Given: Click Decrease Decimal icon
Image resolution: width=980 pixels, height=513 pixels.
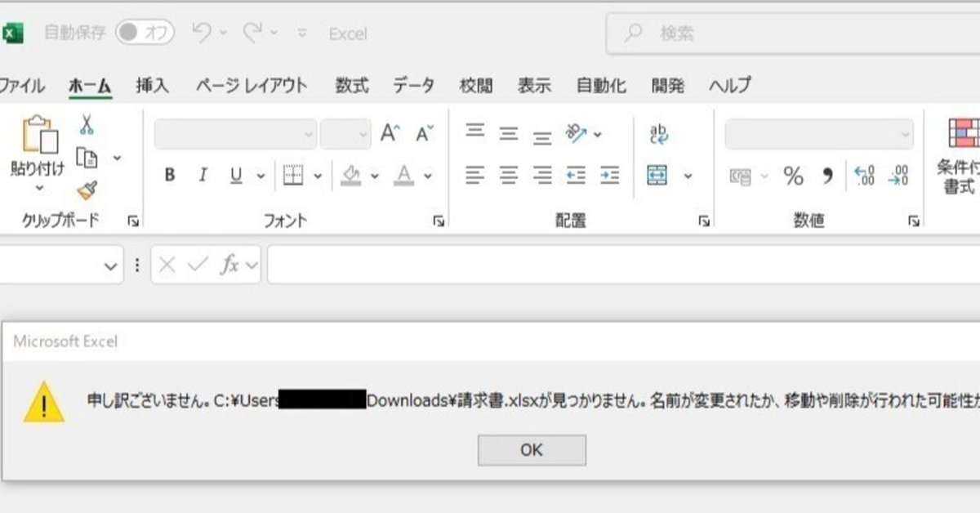Looking at the screenshot, I should click(x=898, y=175).
